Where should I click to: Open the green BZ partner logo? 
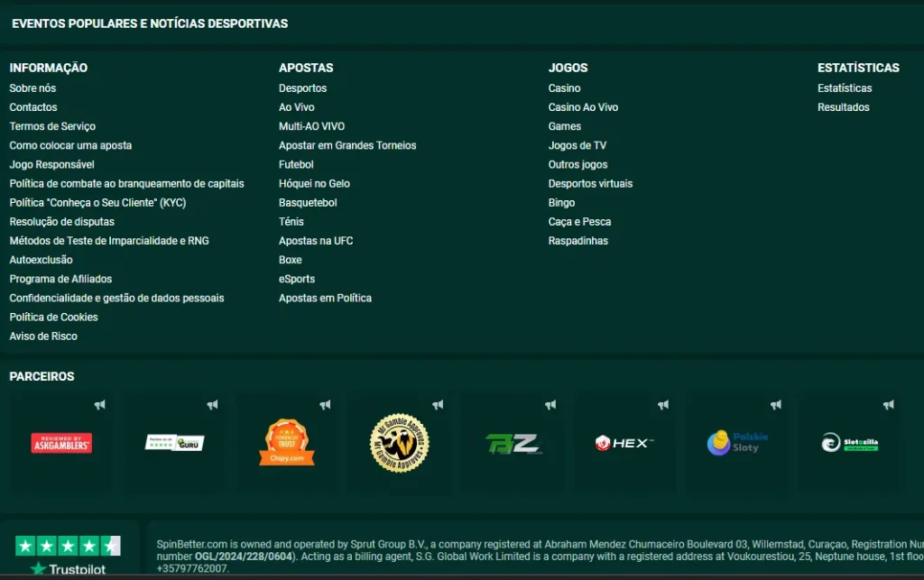[513, 444]
